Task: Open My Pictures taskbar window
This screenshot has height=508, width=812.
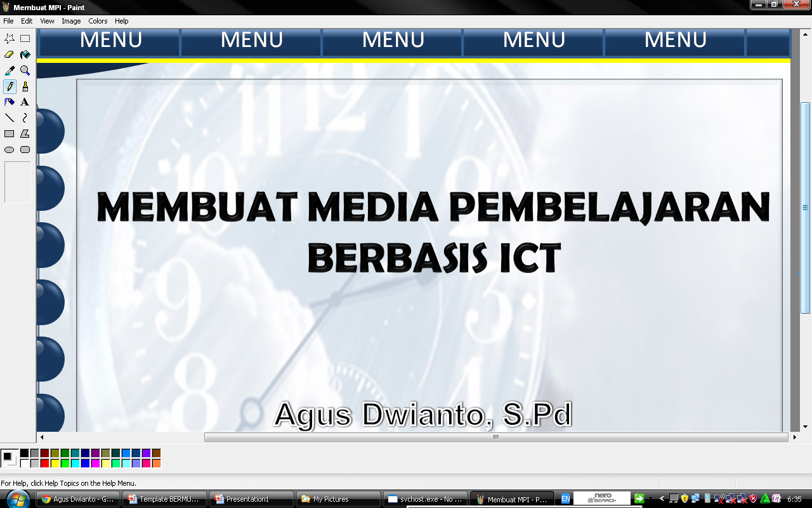Action: (339, 499)
